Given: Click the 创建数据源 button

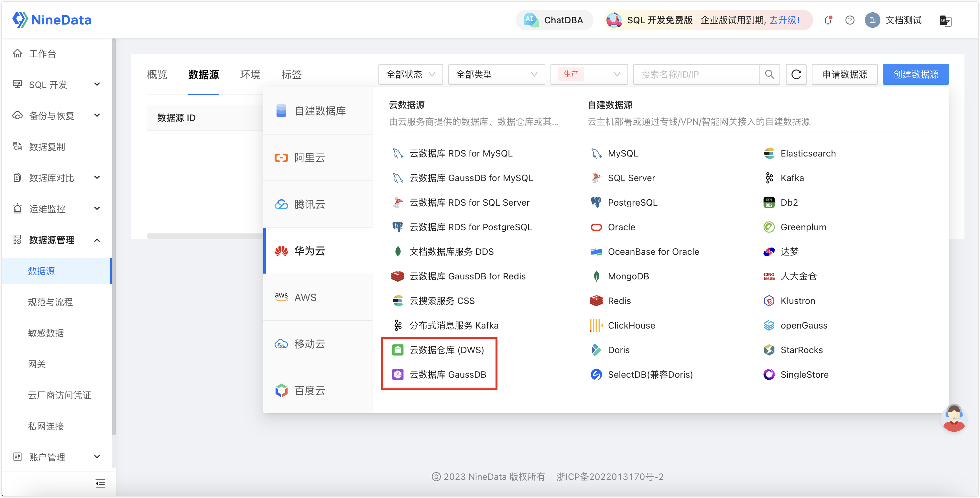Looking at the screenshot, I should tap(915, 75).
